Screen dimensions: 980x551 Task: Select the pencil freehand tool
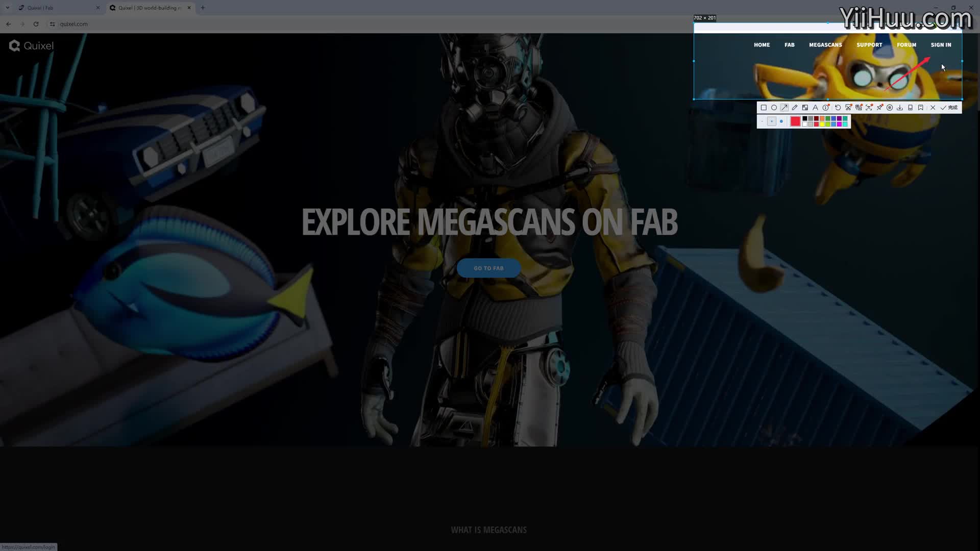click(x=795, y=108)
